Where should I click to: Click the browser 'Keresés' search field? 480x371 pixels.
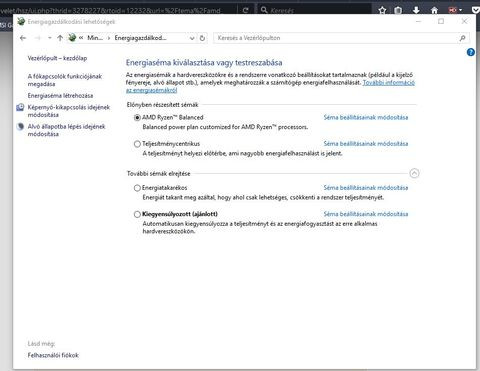click(x=315, y=10)
